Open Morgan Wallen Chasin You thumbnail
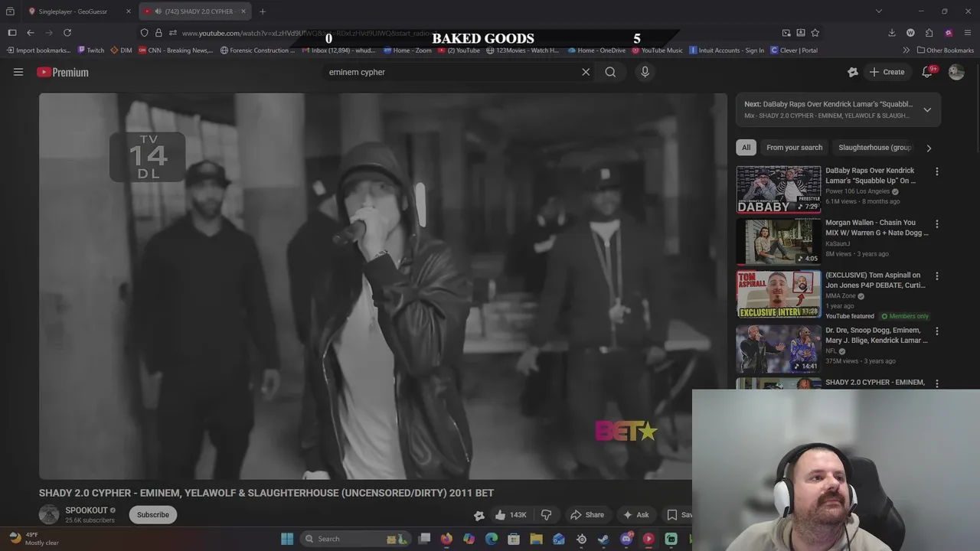This screenshot has width=980, height=551. click(779, 241)
